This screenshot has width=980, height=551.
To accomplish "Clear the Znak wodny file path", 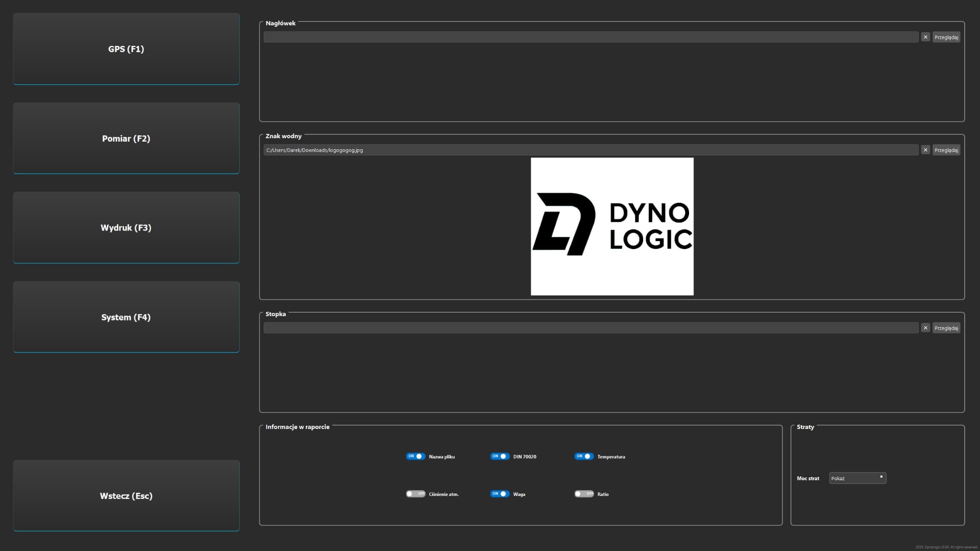I will 925,150.
